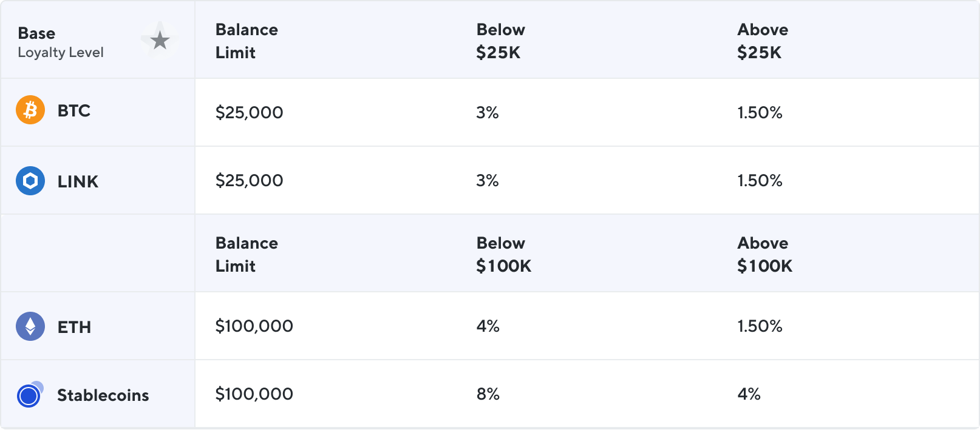Viewport: 980px width, 430px height.
Task: Click the ETH 4% rate value
Action: (488, 326)
